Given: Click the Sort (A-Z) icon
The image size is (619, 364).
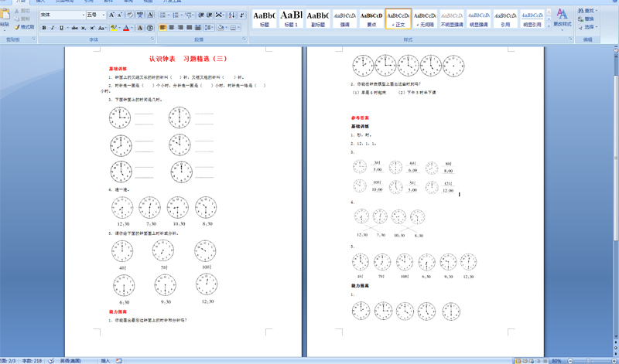Looking at the screenshot, I should [231, 15].
